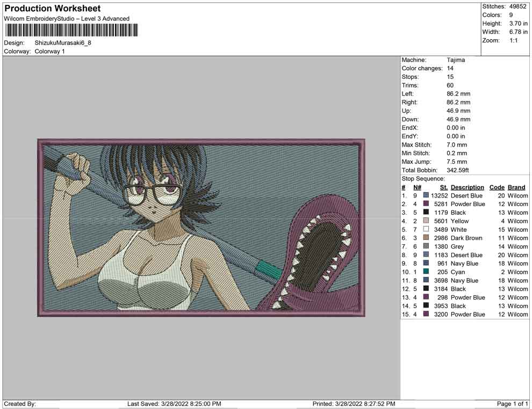Click the description 'Yellow' in row 4
Viewport: 532px width, 409px height.
click(460, 221)
